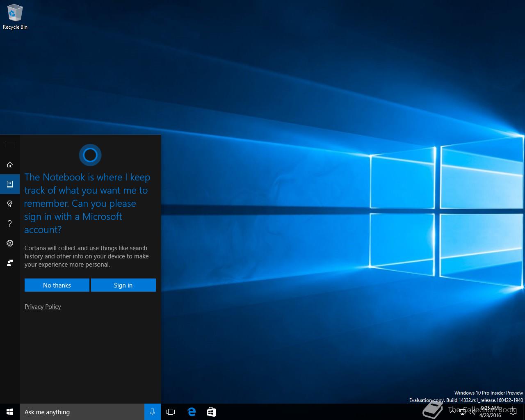Open the clock showing 4/23/2016
Viewport: 525px width, 420px height.
[490, 412]
